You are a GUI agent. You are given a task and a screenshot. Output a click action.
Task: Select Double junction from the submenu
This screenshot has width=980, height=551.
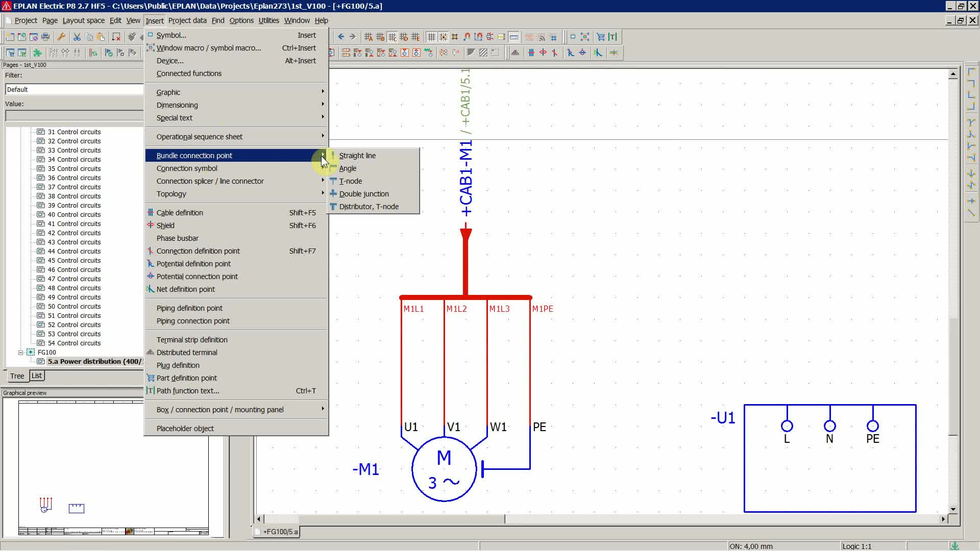coord(364,194)
